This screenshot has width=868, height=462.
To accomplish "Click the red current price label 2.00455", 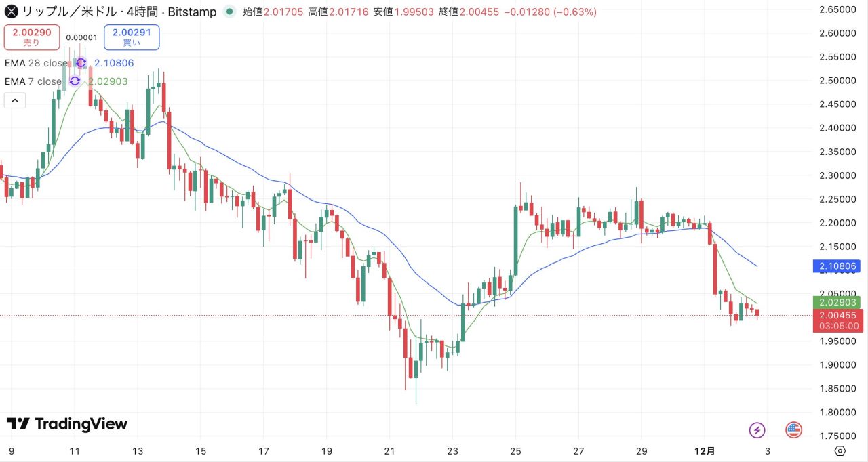I will pyautogui.click(x=836, y=316).
